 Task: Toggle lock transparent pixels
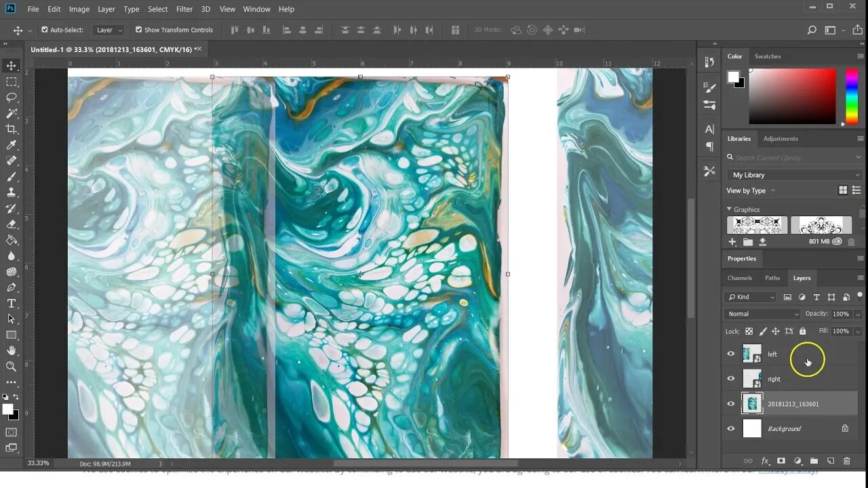(749, 331)
